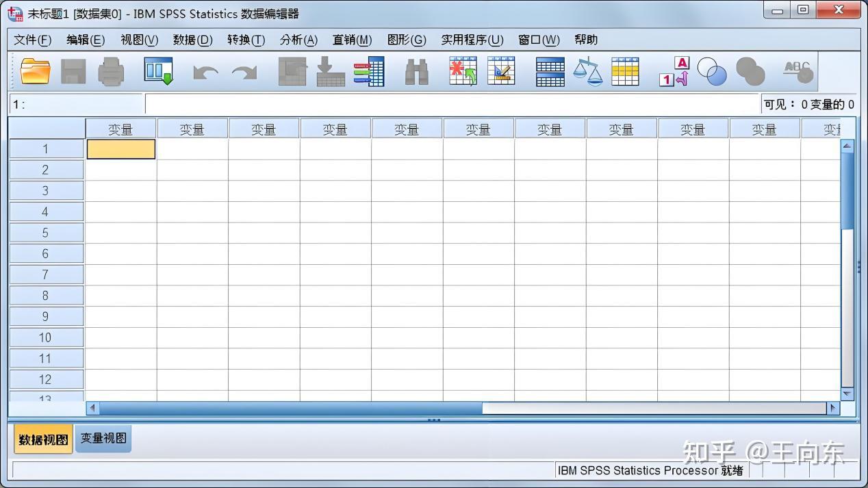This screenshot has width=868, height=488.
Task: Open the Variables dialog from the toolbar
Action: 370,70
